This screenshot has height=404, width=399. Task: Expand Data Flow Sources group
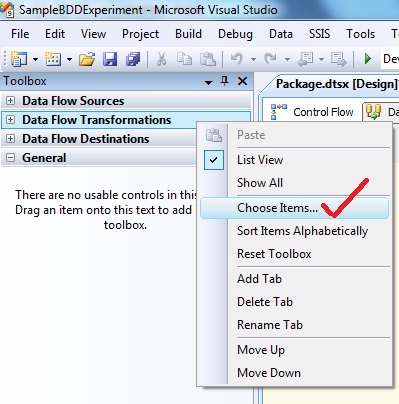click(x=11, y=101)
